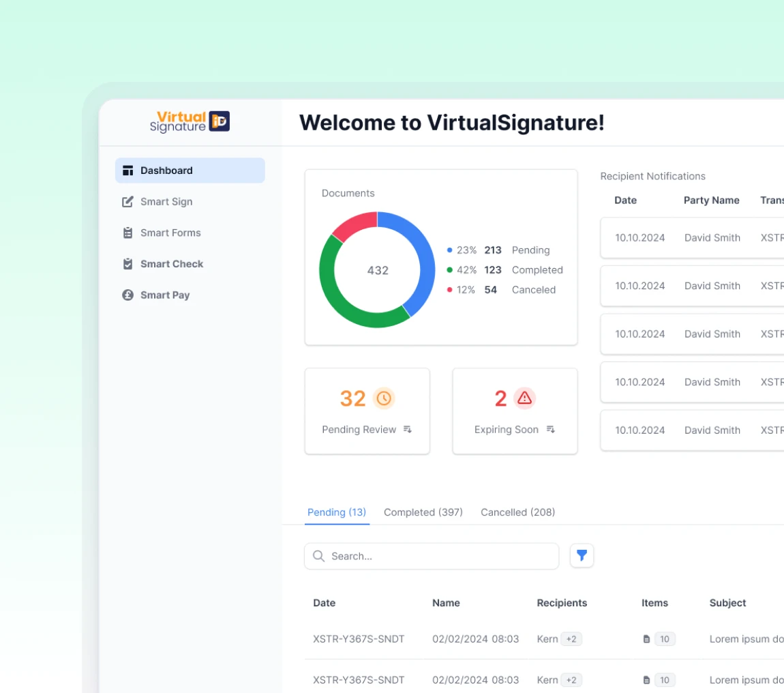784x693 pixels.
Task: Click the 10 items badge in first row
Action: click(665, 639)
